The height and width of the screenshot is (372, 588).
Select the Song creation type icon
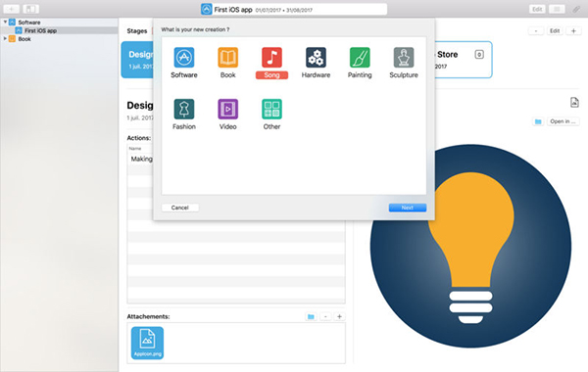[271, 58]
